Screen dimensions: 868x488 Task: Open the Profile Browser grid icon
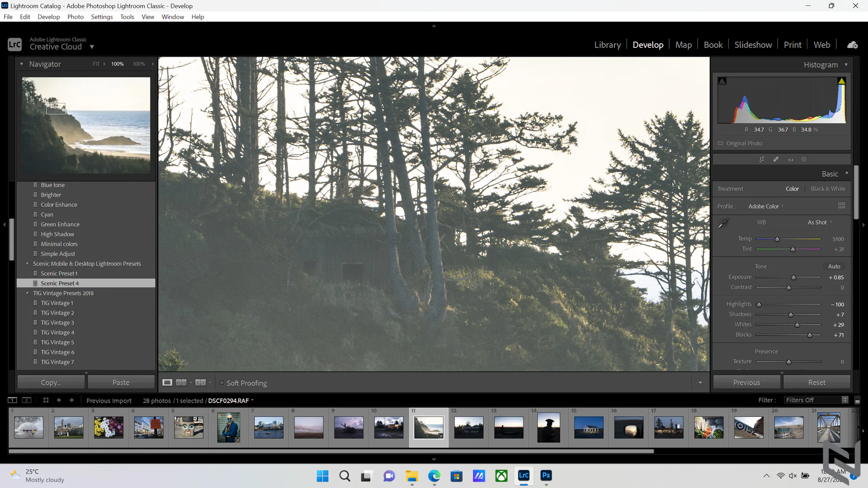click(841, 206)
